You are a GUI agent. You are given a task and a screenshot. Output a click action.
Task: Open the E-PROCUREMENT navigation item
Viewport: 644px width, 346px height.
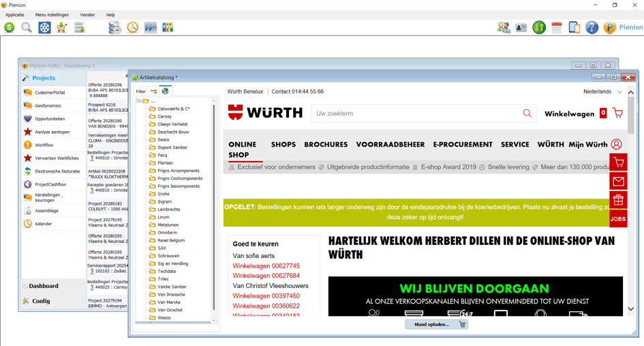pos(463,145)
